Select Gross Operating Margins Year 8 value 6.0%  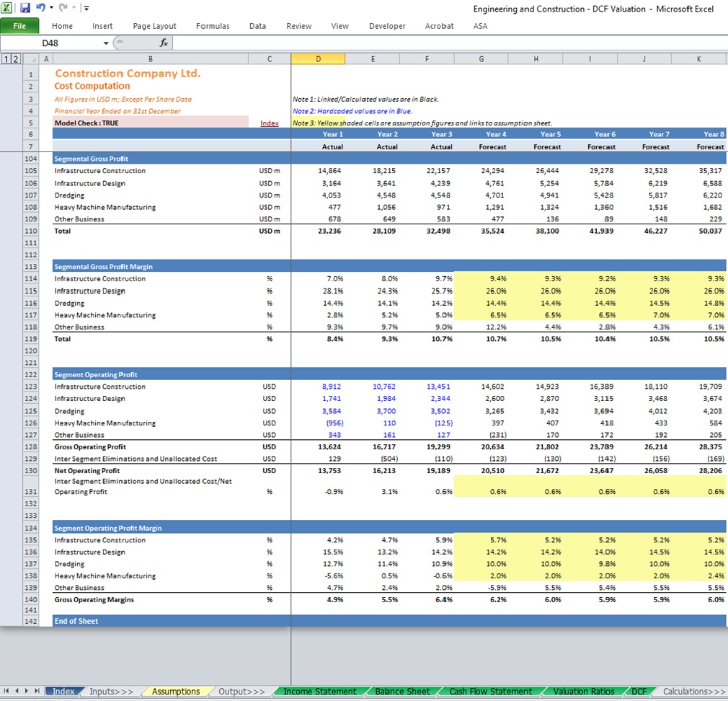[x=698, y=600]
